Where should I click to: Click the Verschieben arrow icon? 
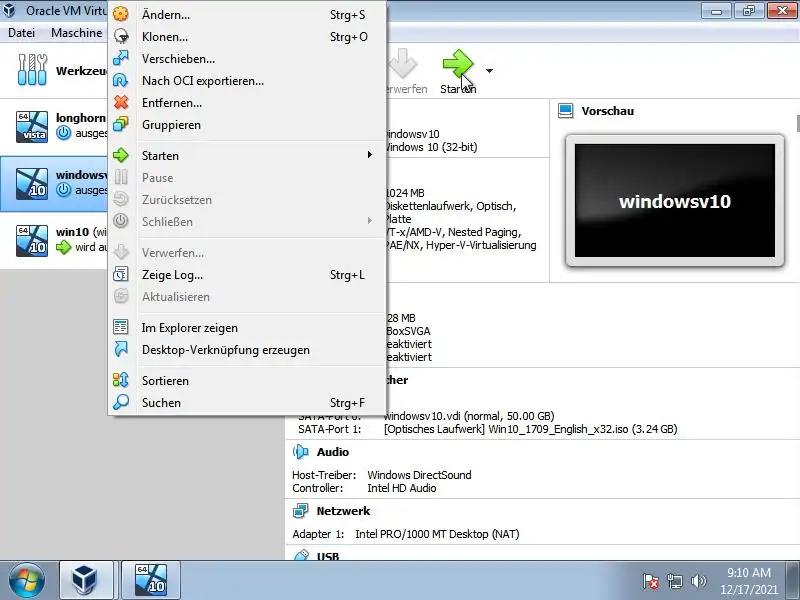[121, 58]
